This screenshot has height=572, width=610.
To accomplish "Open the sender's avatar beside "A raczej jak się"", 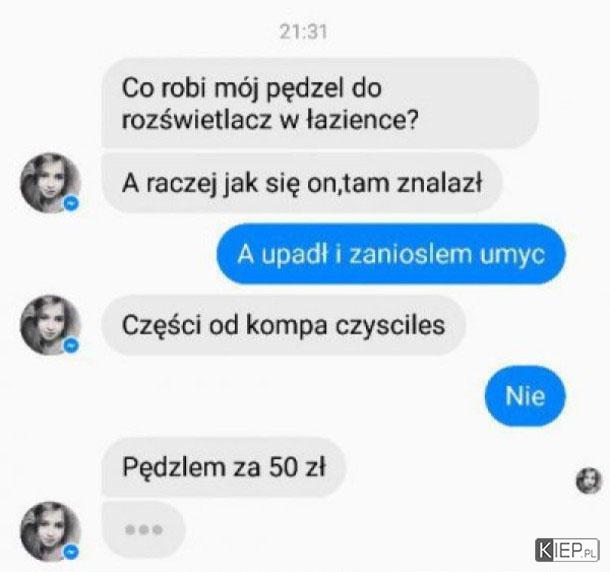I will [x=50, y=183].
